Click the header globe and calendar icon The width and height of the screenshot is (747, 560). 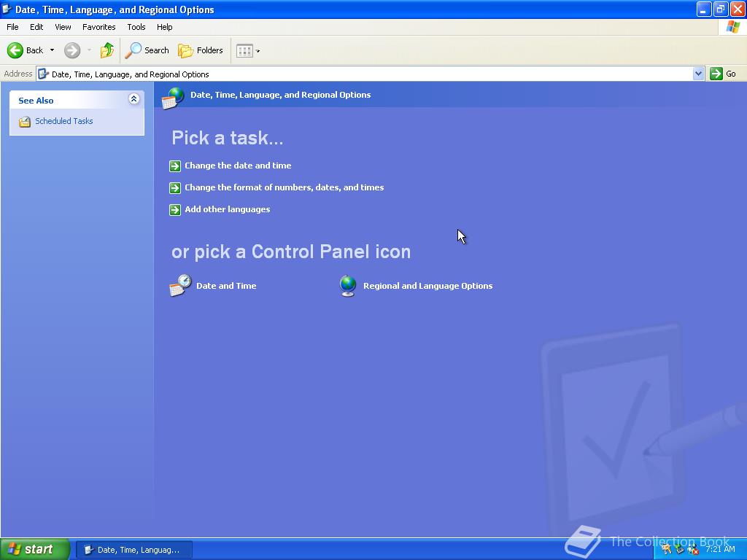pyautogui.click(x=172, y=98)
